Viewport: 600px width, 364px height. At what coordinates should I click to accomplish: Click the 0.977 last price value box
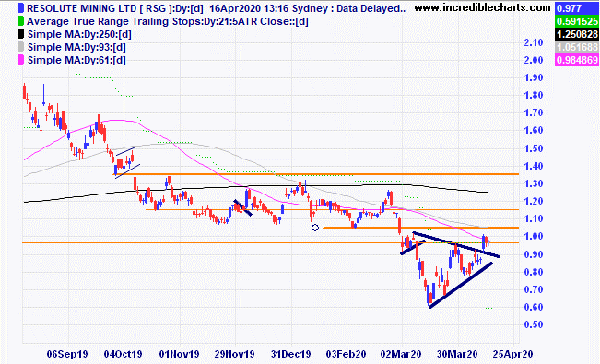pos(577,8)
